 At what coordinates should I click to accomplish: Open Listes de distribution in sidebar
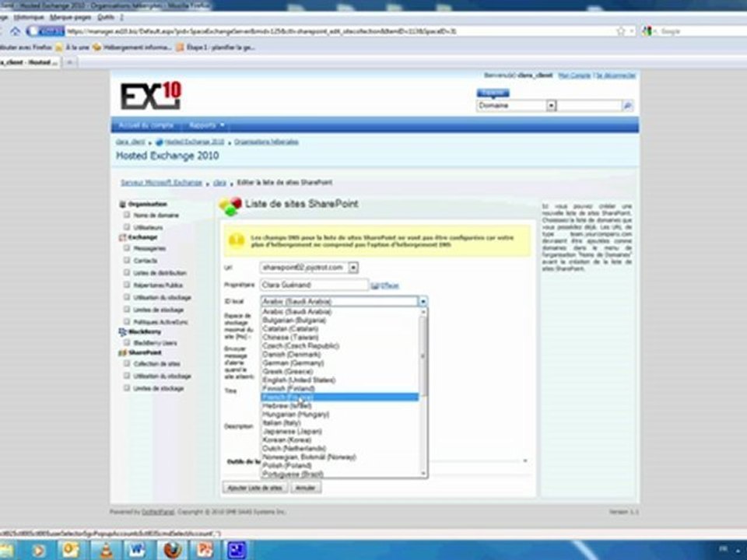point(160,273)
